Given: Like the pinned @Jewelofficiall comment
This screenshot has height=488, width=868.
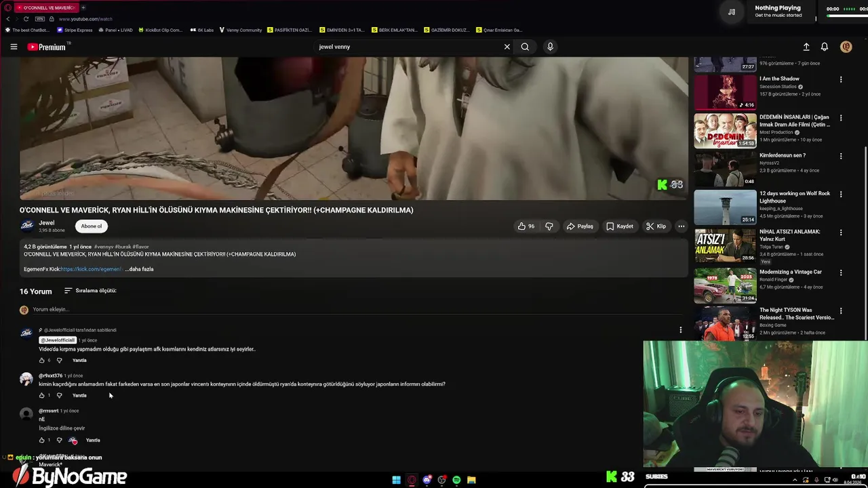Looking at the screenshot, I should point(41,361).
